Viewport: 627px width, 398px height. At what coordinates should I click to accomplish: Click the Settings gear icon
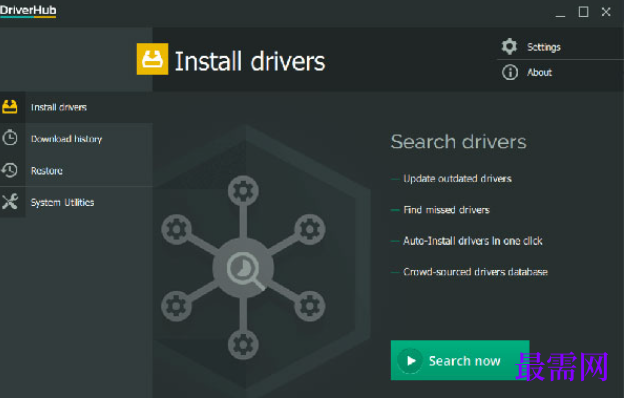[509, 46]
